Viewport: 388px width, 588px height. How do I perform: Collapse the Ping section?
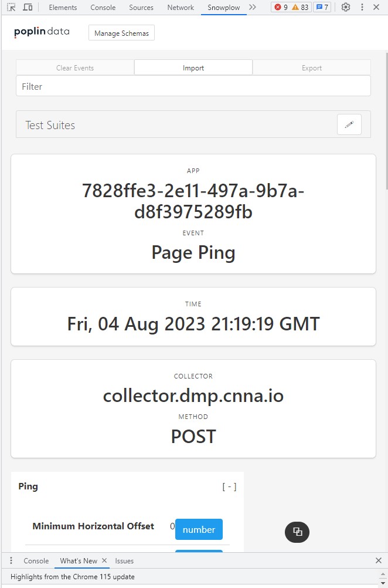point(229,486)
